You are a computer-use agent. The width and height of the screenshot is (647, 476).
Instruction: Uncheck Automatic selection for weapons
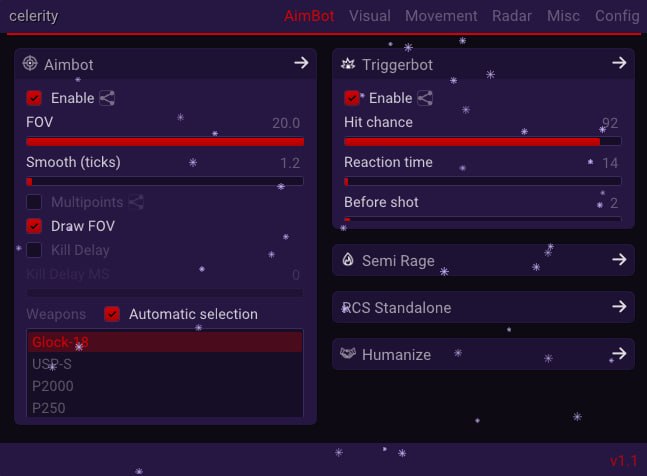tap(112, 314)
